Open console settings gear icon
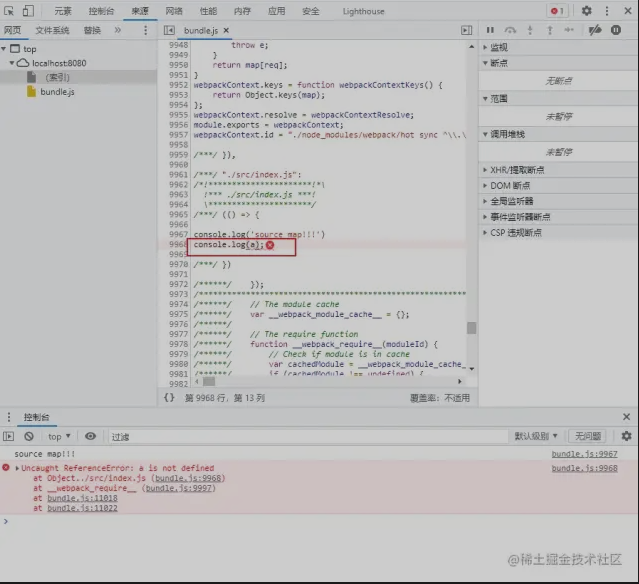Screen dimensions: 639x584 tap(626, 436)
